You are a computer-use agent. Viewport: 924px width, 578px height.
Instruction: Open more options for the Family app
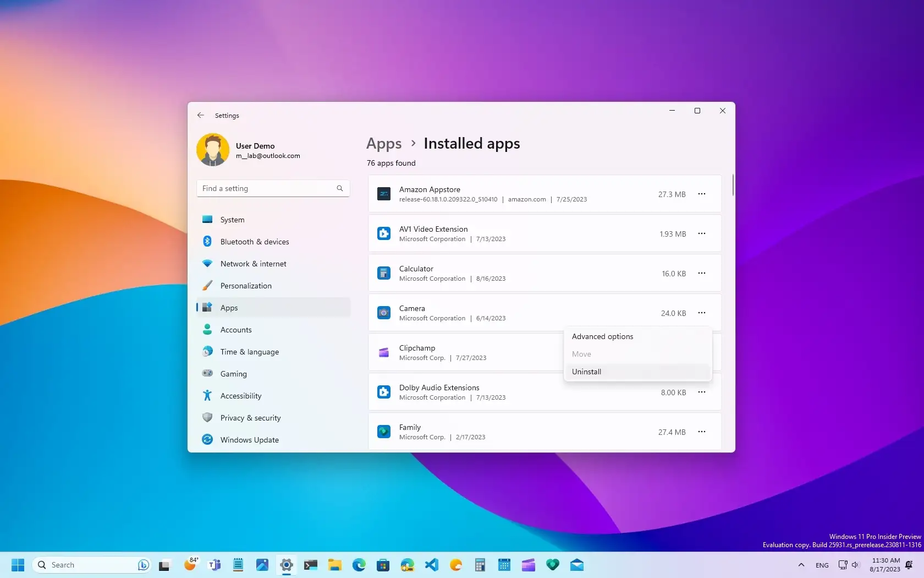[x=702, y=432]
